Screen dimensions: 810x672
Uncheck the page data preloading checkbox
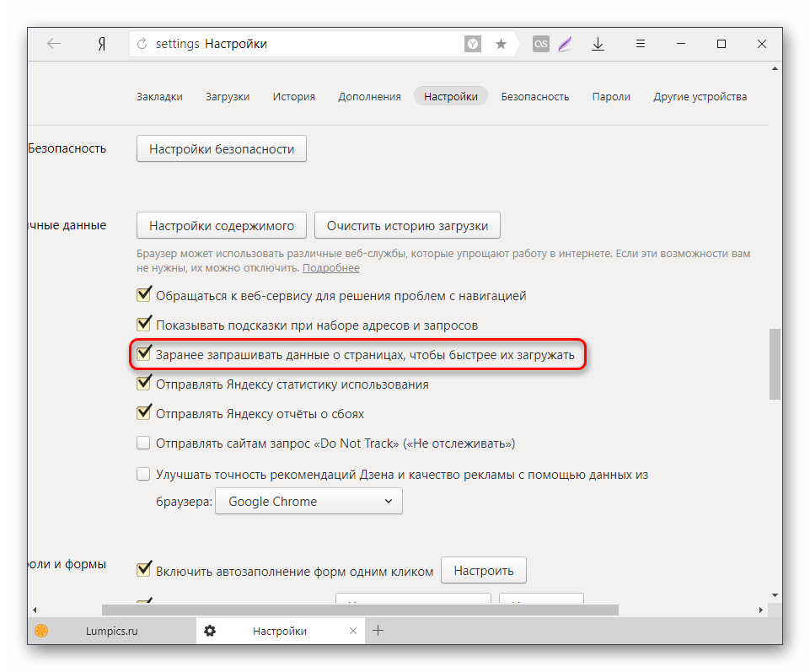click(143, 353)
